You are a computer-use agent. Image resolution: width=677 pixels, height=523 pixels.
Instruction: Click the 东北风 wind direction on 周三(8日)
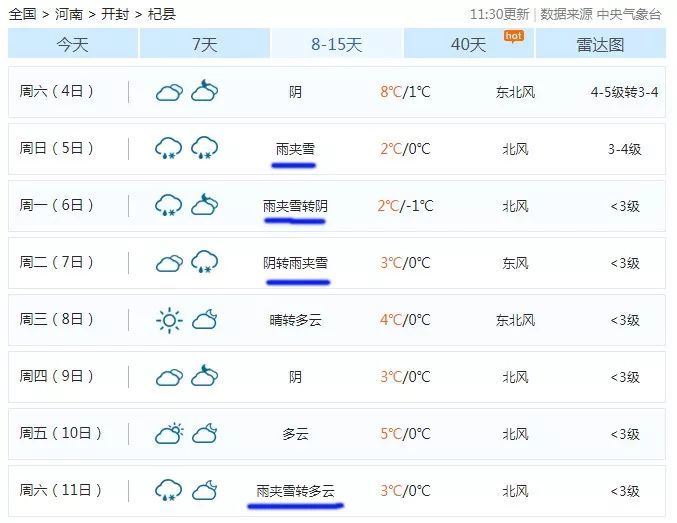pyautogui.click(x=515, y=320)
